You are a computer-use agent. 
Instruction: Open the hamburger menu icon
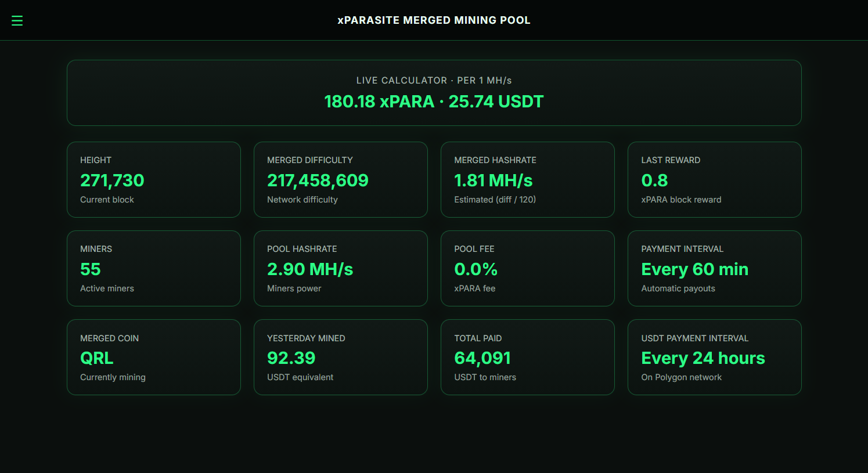click(17, 21)
